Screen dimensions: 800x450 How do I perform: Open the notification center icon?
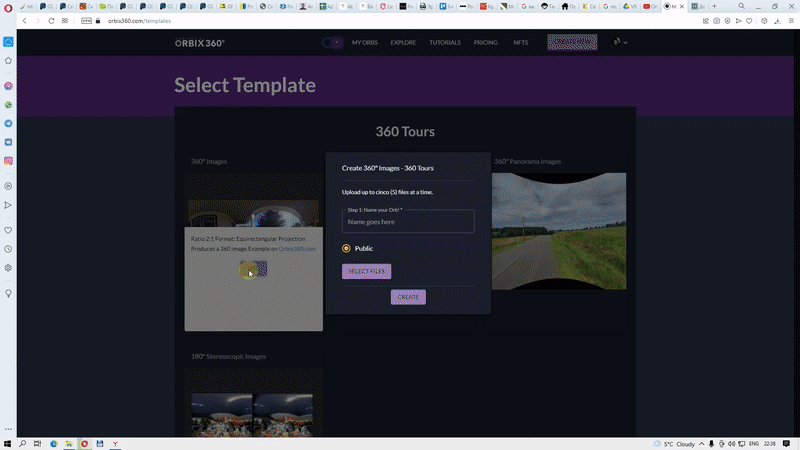coord(786,444)
